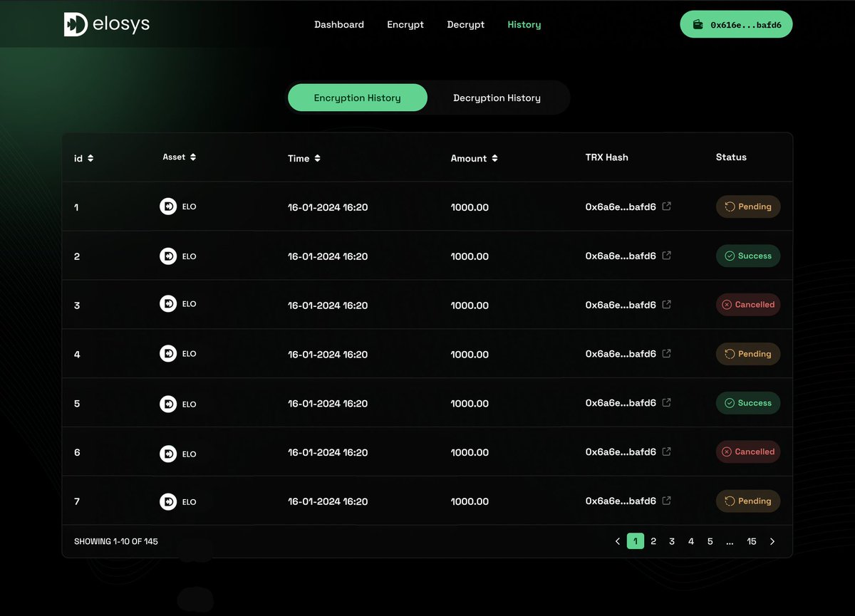Image resolution: width=855 pixels, height=616 pixels.
Task: Go to next page with right chevron
Action: pyautogui.click(x=772, y=542)
